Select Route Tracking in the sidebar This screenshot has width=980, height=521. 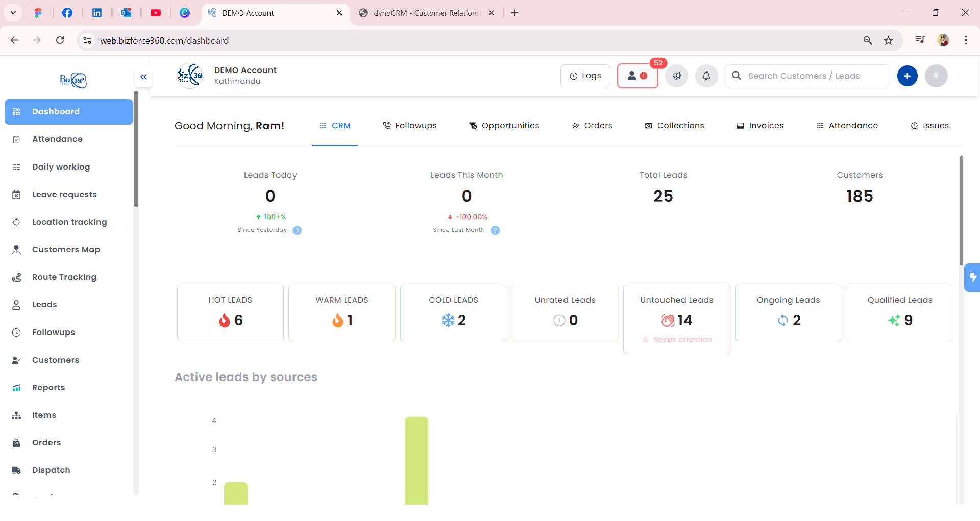[64, 277]
